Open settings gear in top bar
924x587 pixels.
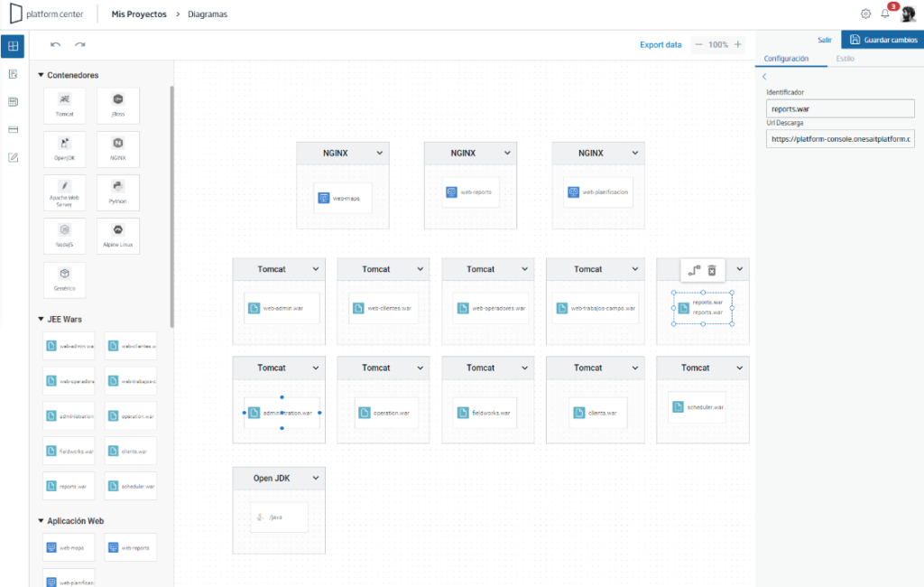pyautogui.click(x=865, y=14)
